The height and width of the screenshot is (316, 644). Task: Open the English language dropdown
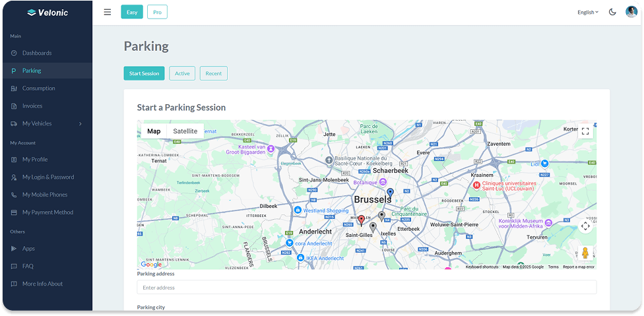tap(587, 12)
